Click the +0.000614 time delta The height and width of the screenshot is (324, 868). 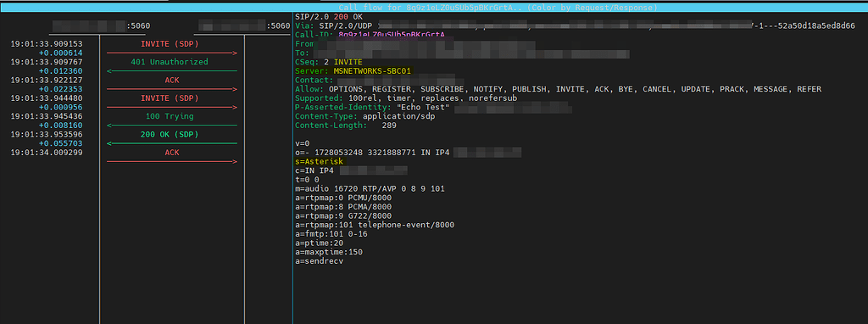click(61, 53)
